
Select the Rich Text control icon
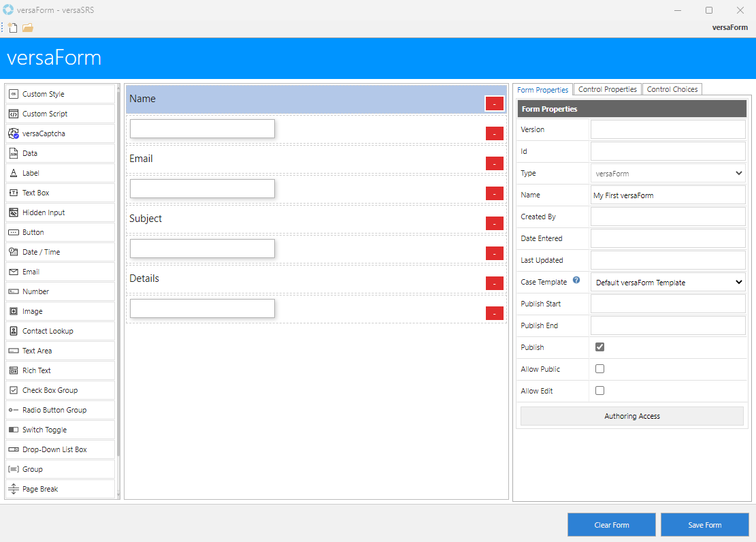coord(14,370)
